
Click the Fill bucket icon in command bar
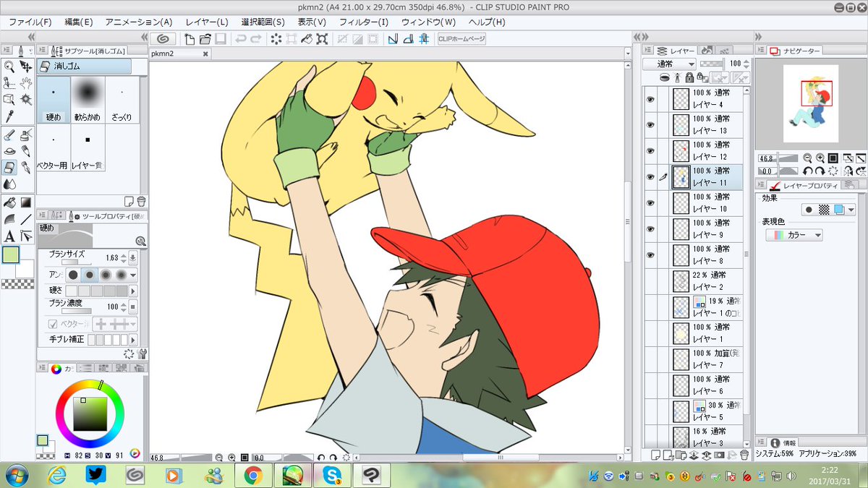click(x=307, y=39)
